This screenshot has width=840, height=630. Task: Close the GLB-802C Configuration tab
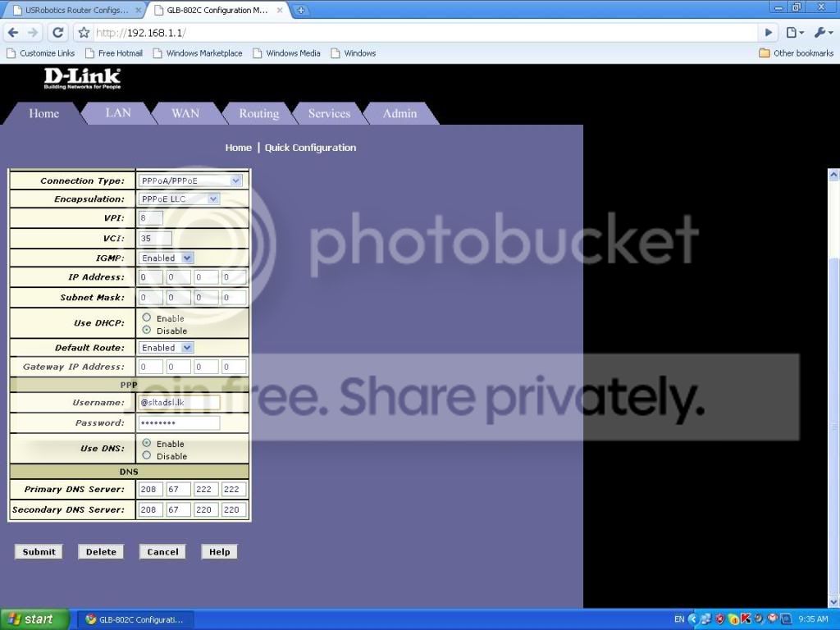click(280, 10)
